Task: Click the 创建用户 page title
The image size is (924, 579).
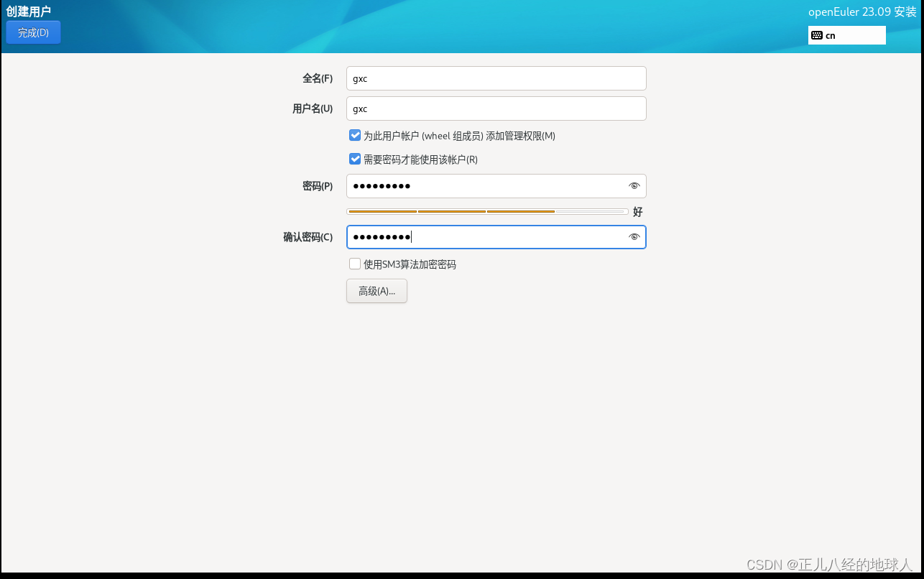Action: click(x=29, y=11)
